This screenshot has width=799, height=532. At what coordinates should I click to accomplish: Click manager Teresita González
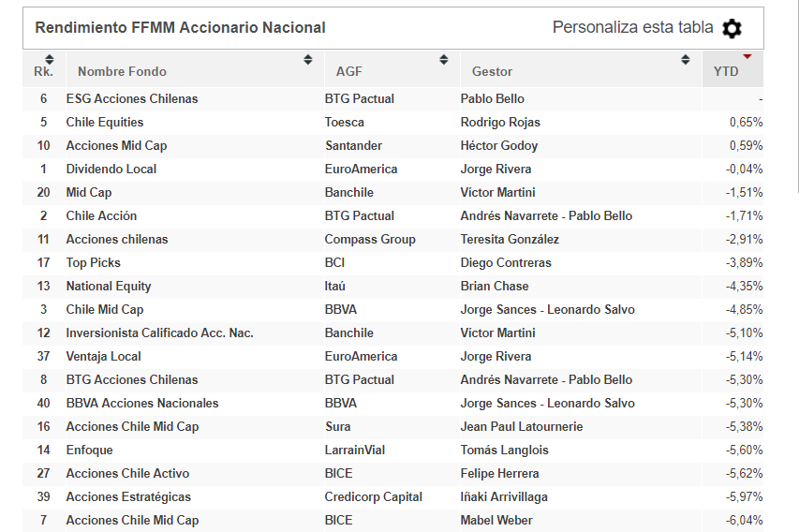tap(510, 240)
